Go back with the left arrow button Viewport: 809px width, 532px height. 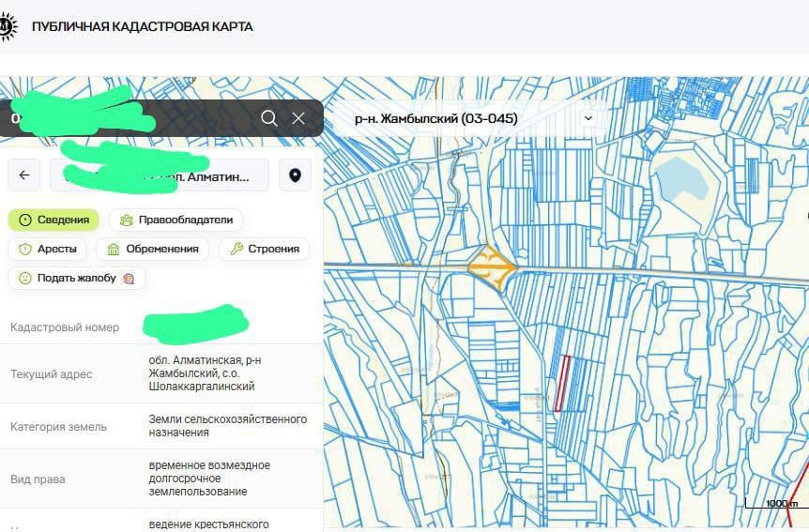24,175
